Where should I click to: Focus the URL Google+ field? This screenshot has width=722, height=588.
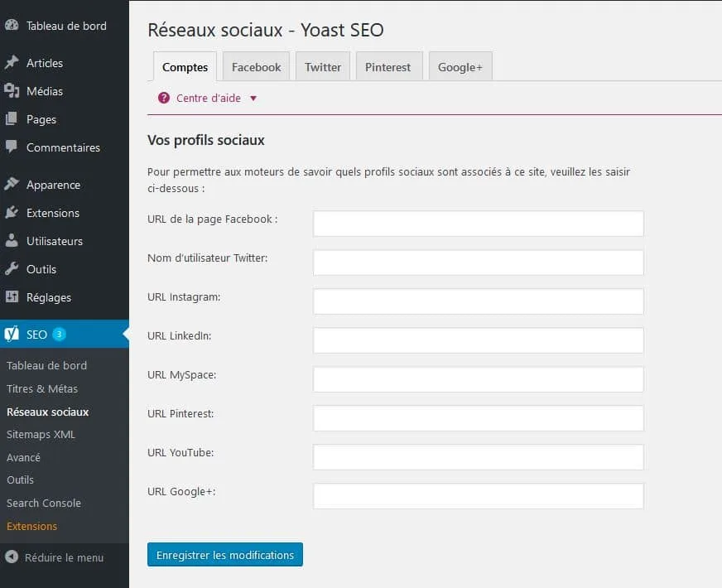point(479,496)
